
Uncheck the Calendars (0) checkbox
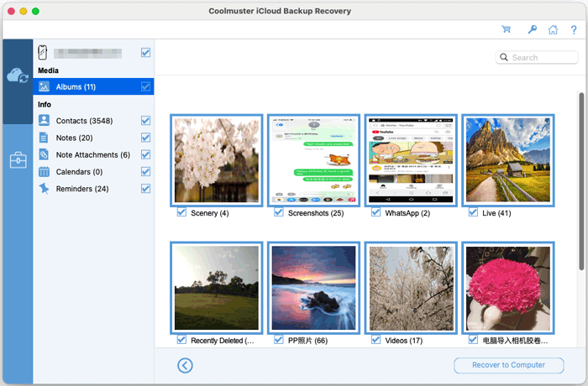coord(145,171)
